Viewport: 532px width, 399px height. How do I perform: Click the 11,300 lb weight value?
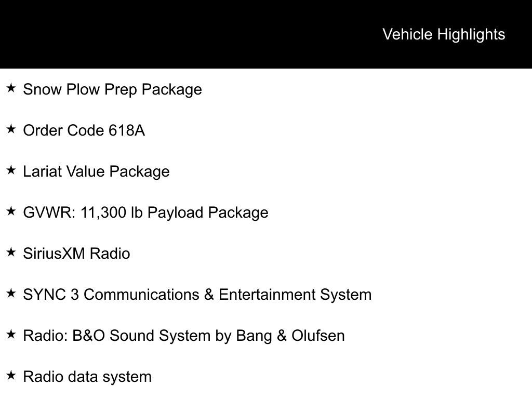[x=111, y=212]
